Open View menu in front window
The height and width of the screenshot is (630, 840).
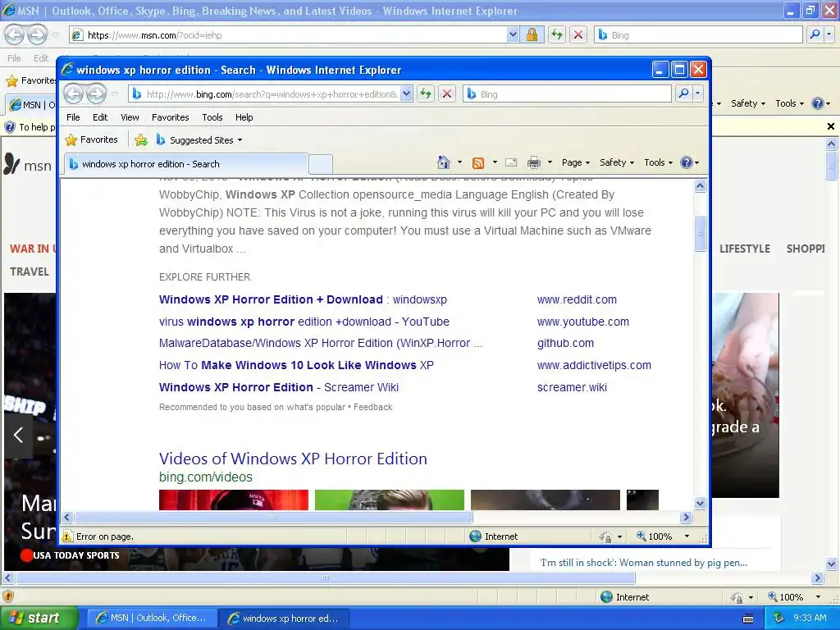130,117
